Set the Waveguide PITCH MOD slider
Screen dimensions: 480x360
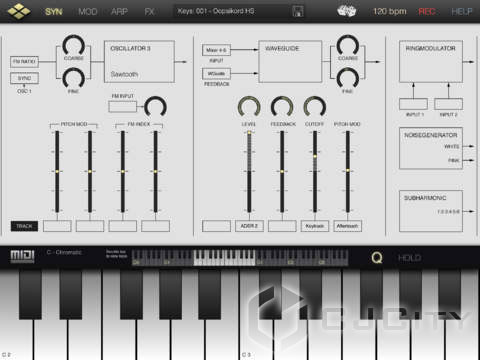[x=348, y=171]
